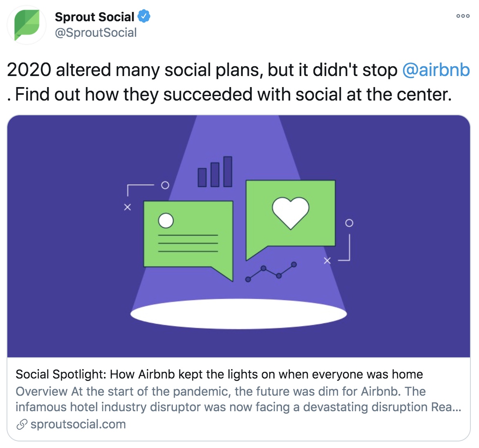Click the blue verified badge
Viewport: 479px width, 448px height.
(144, 16)
